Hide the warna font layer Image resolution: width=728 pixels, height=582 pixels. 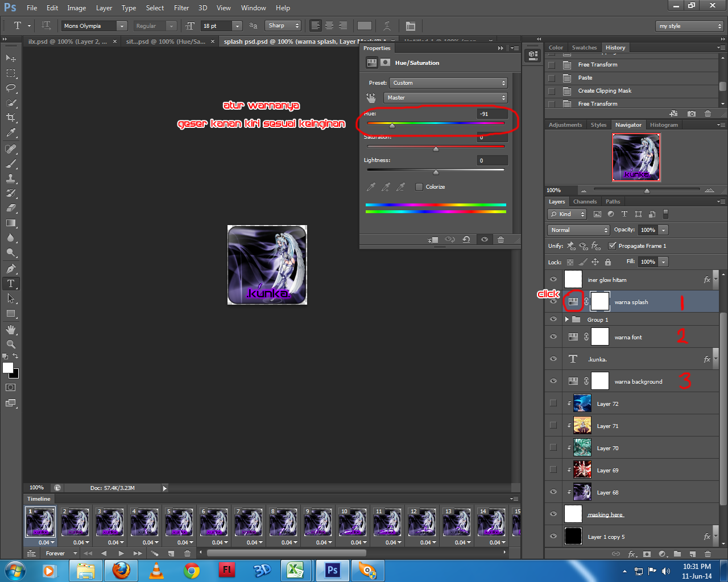pos(553,337)
